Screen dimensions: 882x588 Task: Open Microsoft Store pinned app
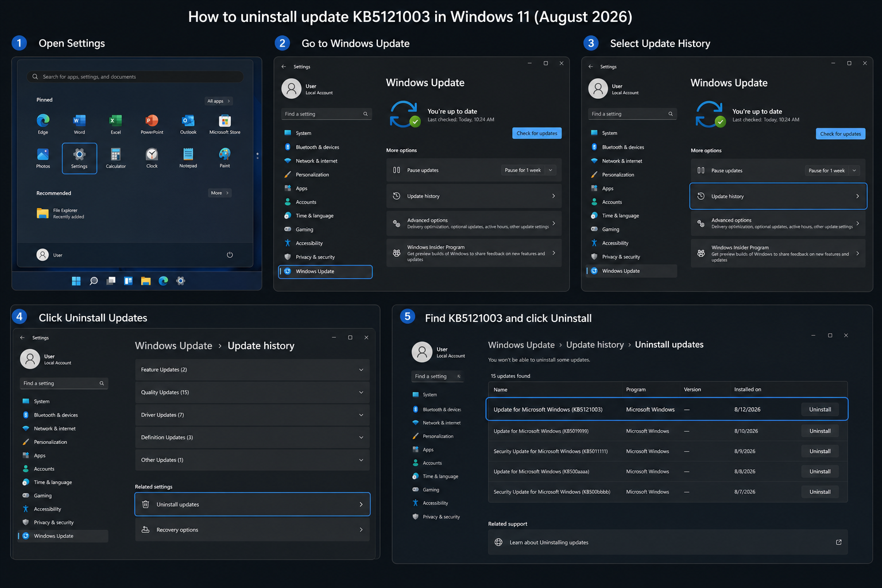pos(225,123)
